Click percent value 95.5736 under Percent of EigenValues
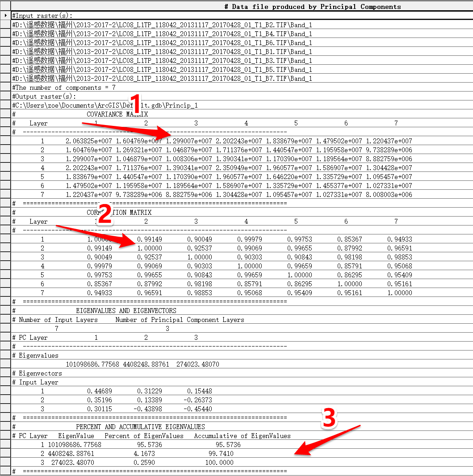The width and height of the screenshot is (473, 476). pyautogui.click(x=149, y=445)
